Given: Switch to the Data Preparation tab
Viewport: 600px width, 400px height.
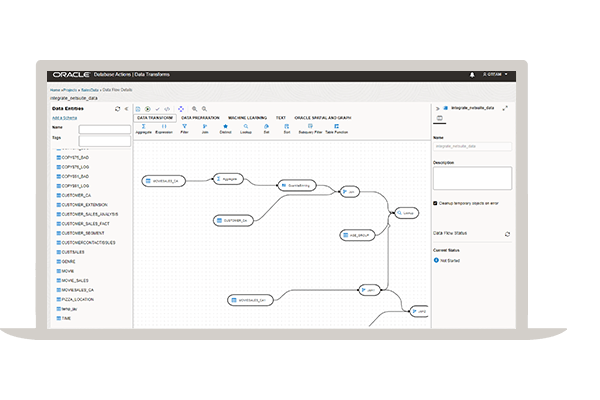Looking at the screenshot, I should [x=199, y=117].
